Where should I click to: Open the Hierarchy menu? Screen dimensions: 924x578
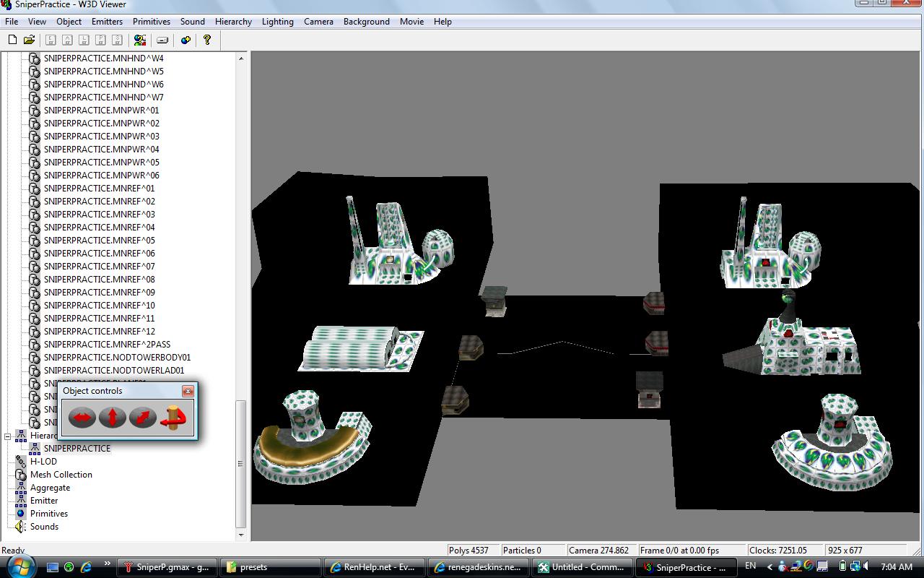point(233,22)
